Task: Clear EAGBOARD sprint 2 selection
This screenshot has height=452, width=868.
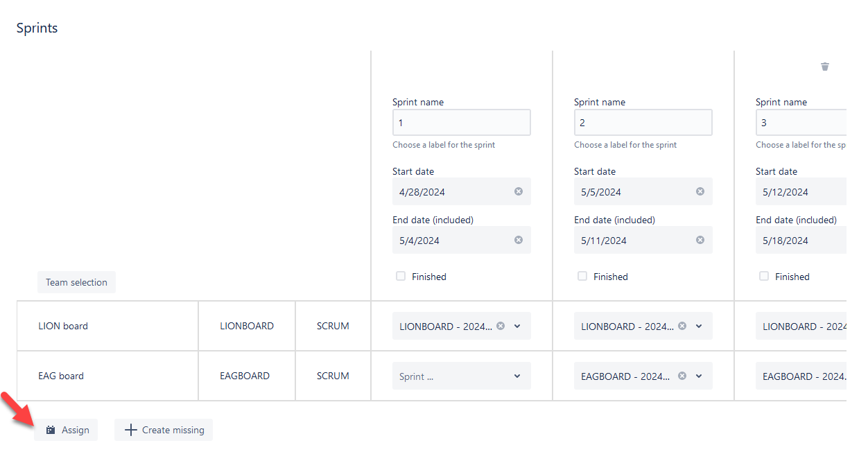Action: coord(682,376)
